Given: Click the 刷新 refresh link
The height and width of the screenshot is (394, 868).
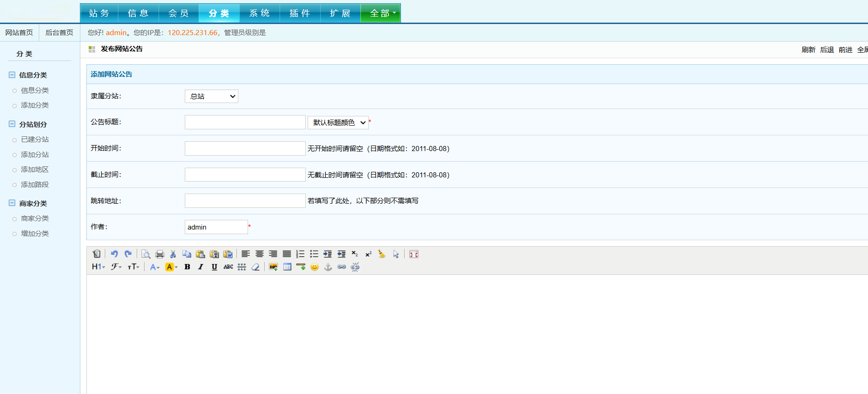Looking at the screenshot, I should 808,50.
